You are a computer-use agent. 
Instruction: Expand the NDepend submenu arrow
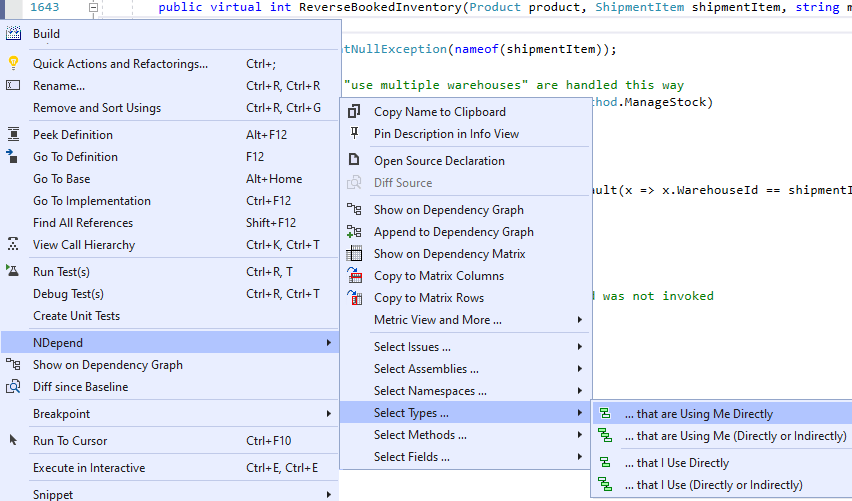pyautogui.click(x=328, y=342)
